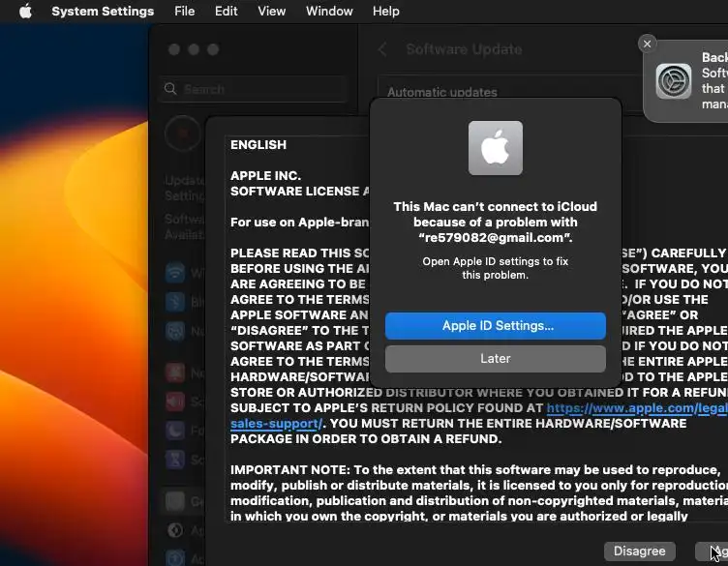Click the "ENGLISH" heading in the license

[x=258, y=145]
